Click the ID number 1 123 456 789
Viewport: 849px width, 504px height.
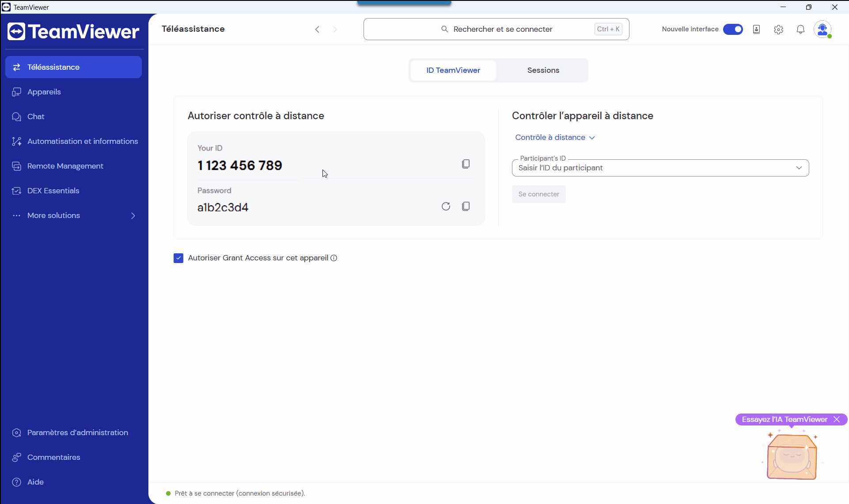239,165
